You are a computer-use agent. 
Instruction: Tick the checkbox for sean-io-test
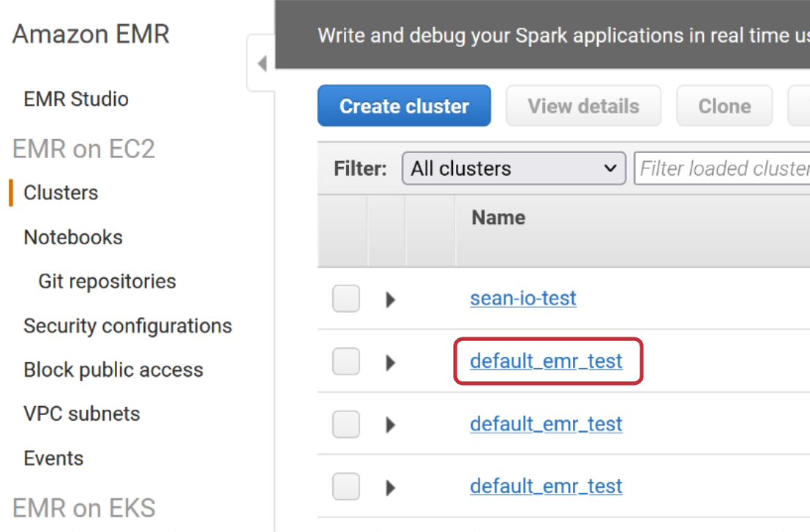pos(346,299)
